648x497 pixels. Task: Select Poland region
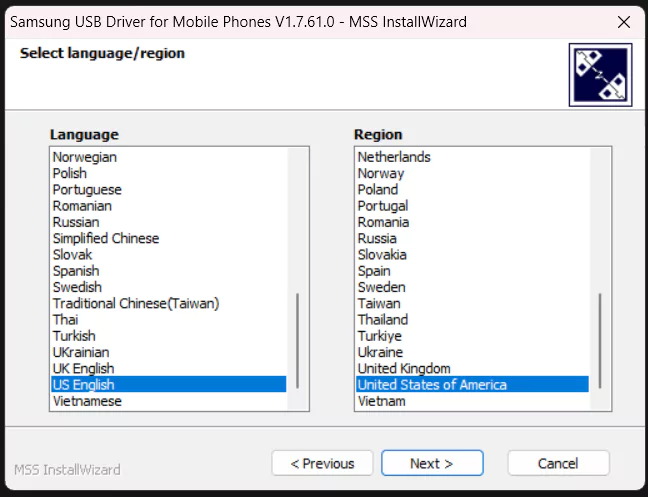tap(472, 190)
